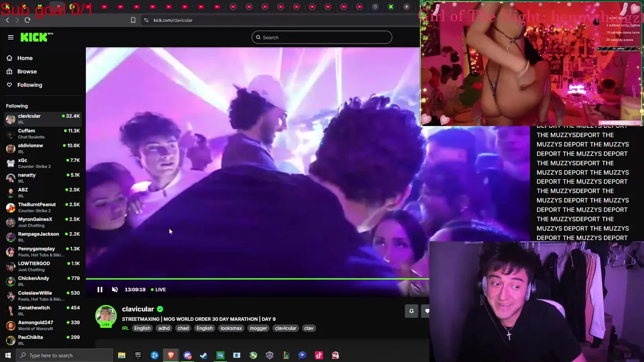Viewport: 644px width, 362px height.
Task: View site information for kick.com
Action: 146,20
